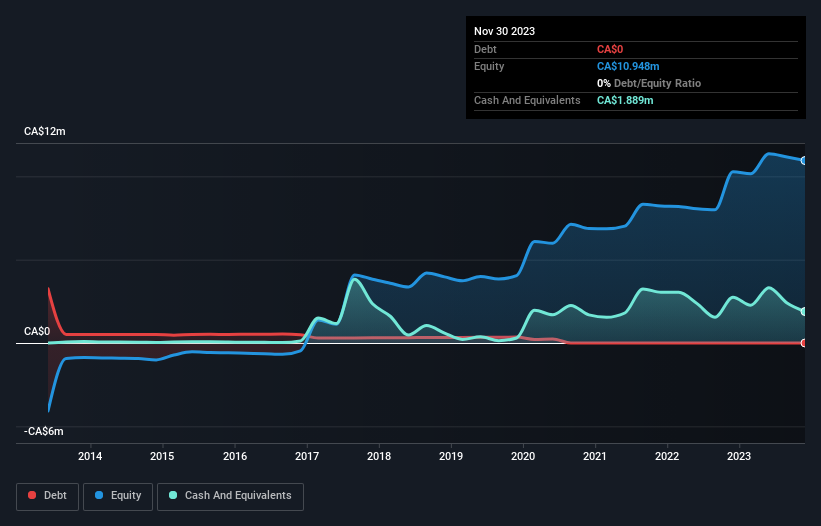Viewport: 821px width, 526px height.
Task: Click the 2022 x-axis label
Action: [x=667, y=456]
